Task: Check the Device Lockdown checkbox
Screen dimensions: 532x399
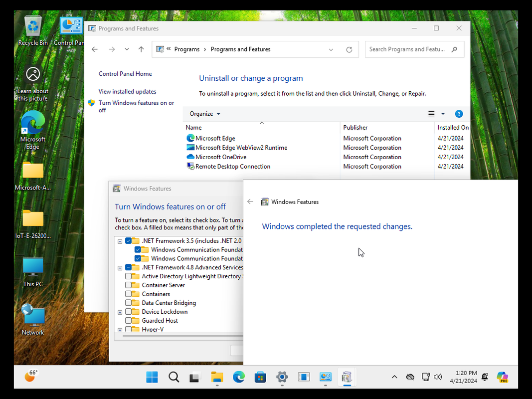Action: 128,311
